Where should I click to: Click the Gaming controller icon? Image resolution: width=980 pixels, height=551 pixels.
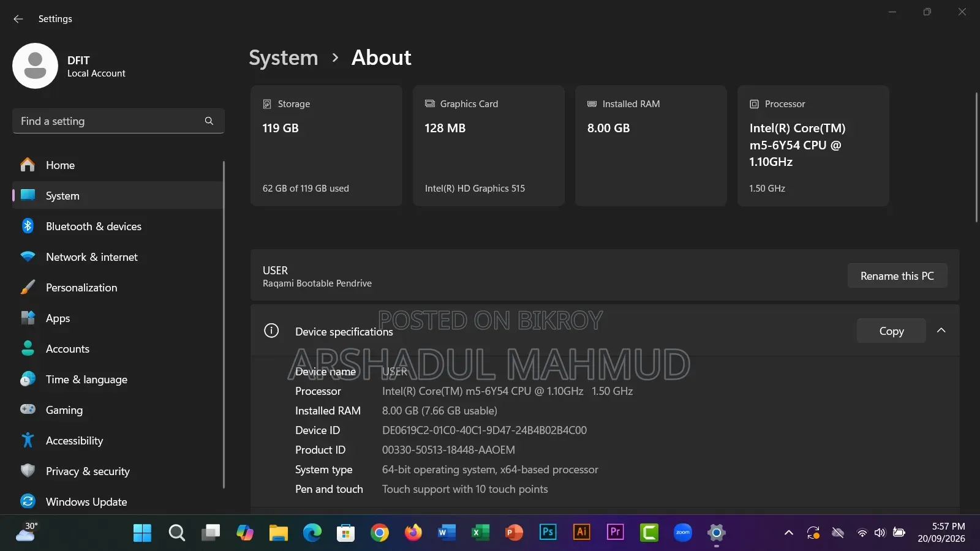click(28, 409)
